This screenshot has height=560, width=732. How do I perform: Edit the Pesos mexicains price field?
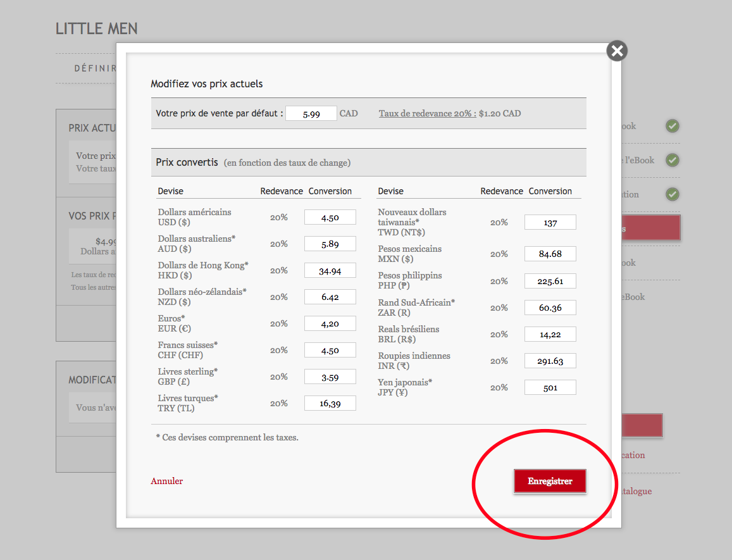pos(550,254)
